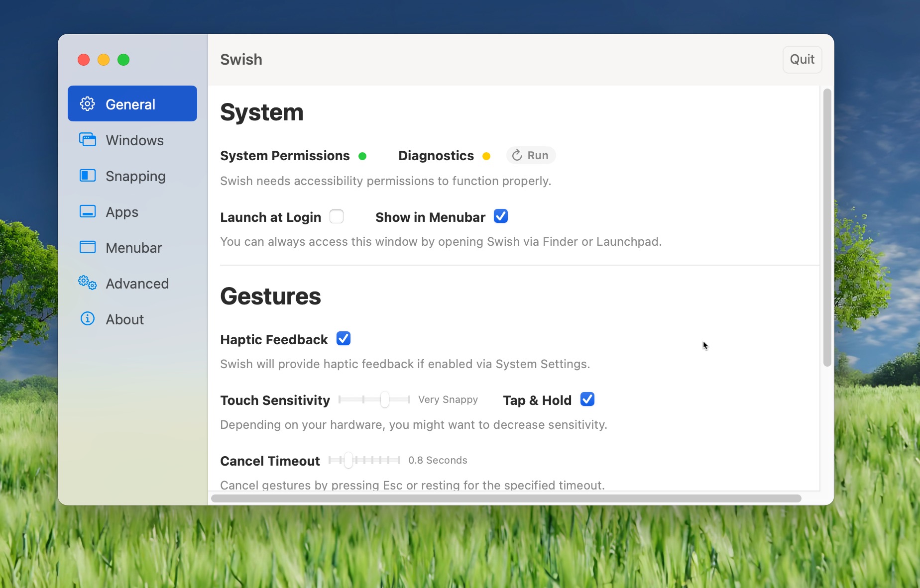The width and height of the screenshot is (920, 588).
Task: Click the 'System' heading
Action: click(262, 112)
